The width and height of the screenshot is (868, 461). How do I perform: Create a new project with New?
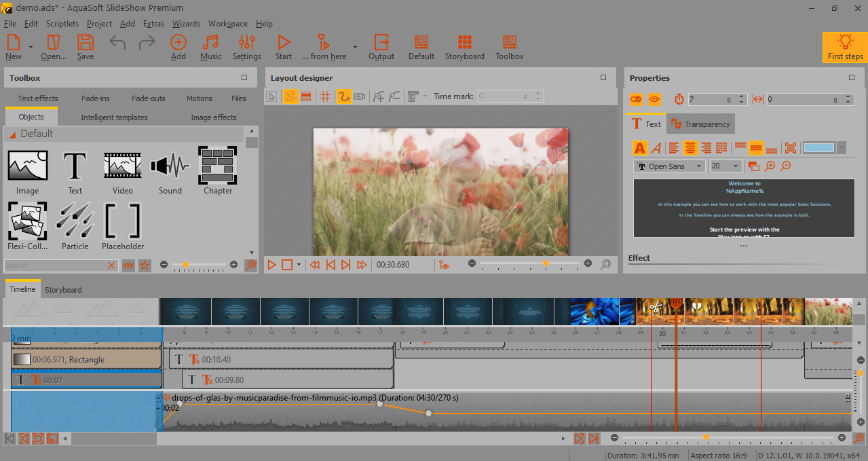coord(14,47)
